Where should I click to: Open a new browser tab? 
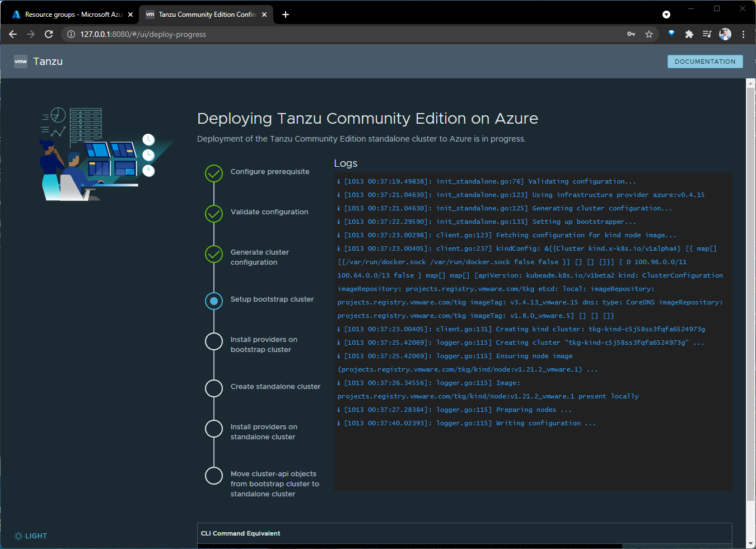coord(286,15)
